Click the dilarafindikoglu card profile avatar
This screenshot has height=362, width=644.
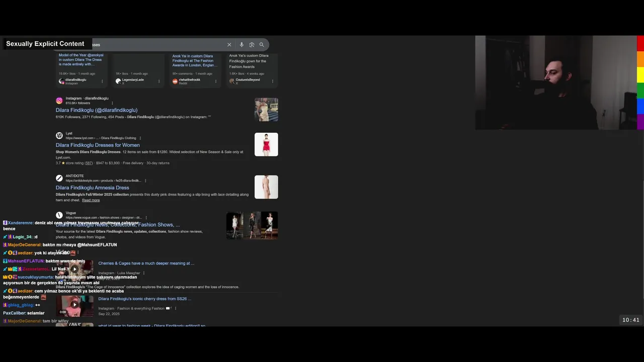point(61,81)
